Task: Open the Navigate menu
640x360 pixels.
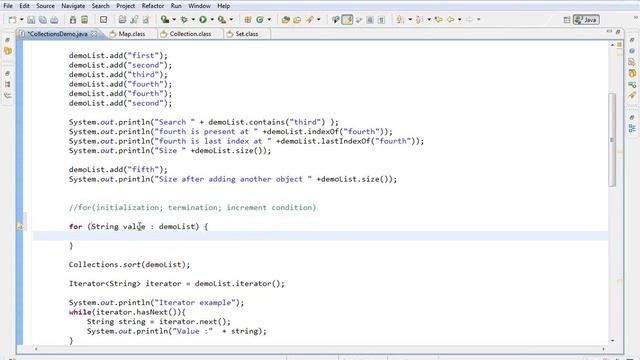Action: point(73,6)
